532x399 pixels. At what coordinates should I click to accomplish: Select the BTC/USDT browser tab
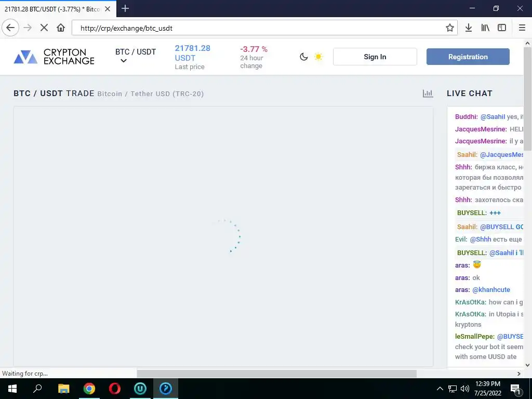tap(58, 9)
